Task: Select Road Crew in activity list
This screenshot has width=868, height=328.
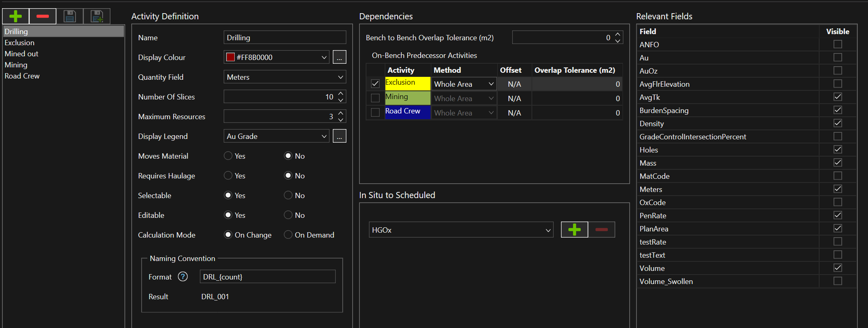Action: pos(22,76)
